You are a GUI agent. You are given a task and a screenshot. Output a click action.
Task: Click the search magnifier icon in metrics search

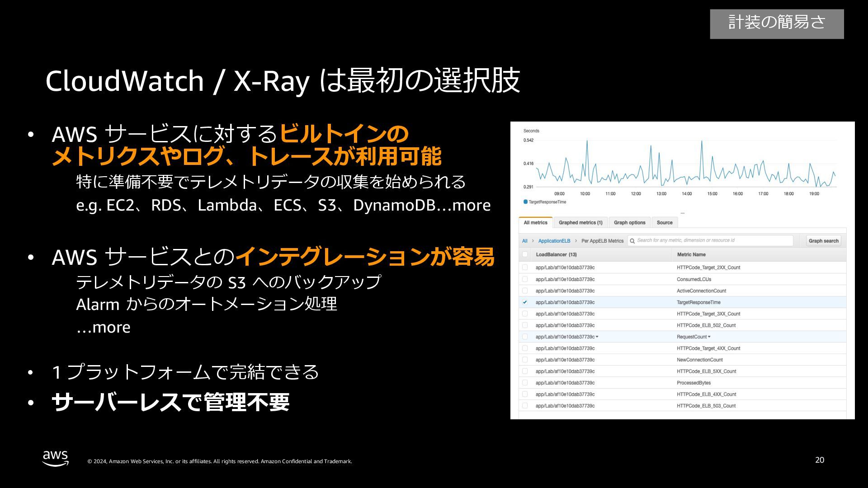pos(632,241)
